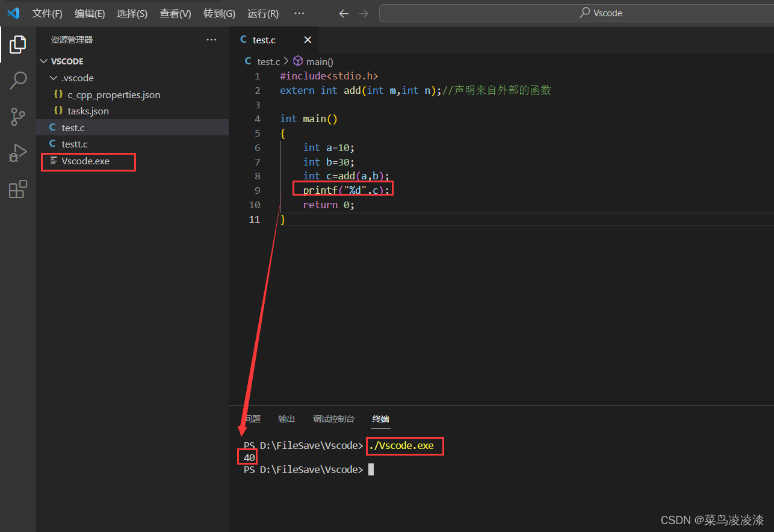The image size is (774, 532).
Task: Click the printf("%d",c); line
Action: tap(347, 190)
